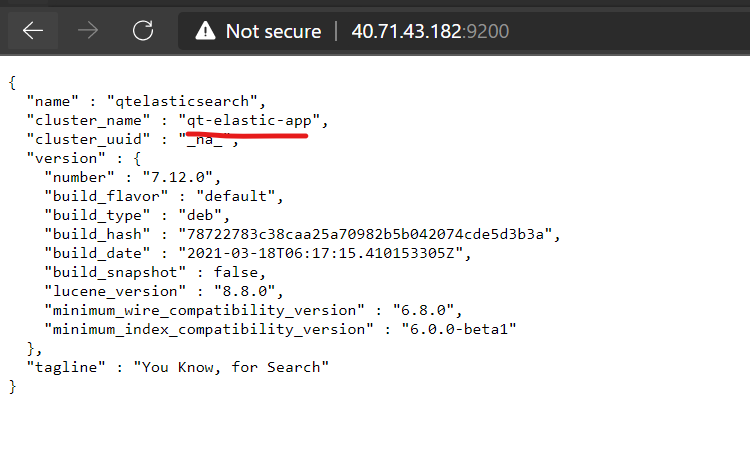Click the warning triangle security icon
750x451 pixels.
point(205,31)
